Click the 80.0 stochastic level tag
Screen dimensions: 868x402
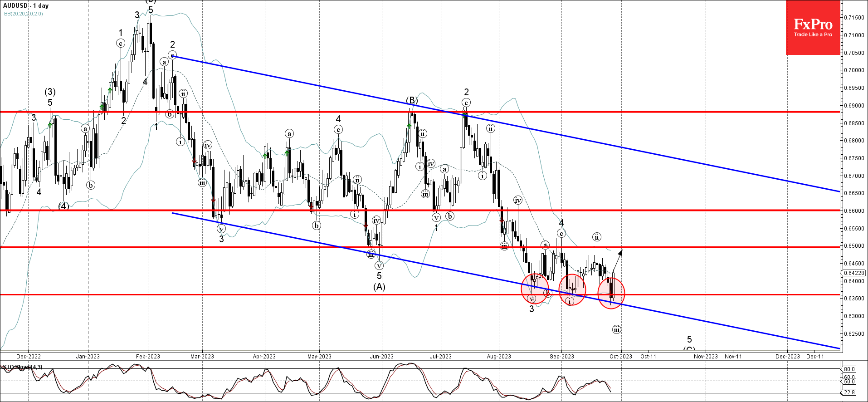pyautogui.click(x=849, y=369)
